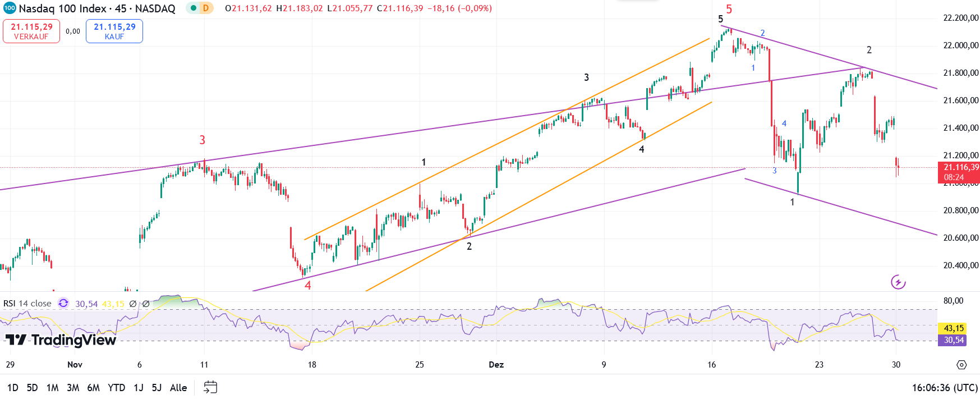Click the red current price label on axis

(958, 172)
